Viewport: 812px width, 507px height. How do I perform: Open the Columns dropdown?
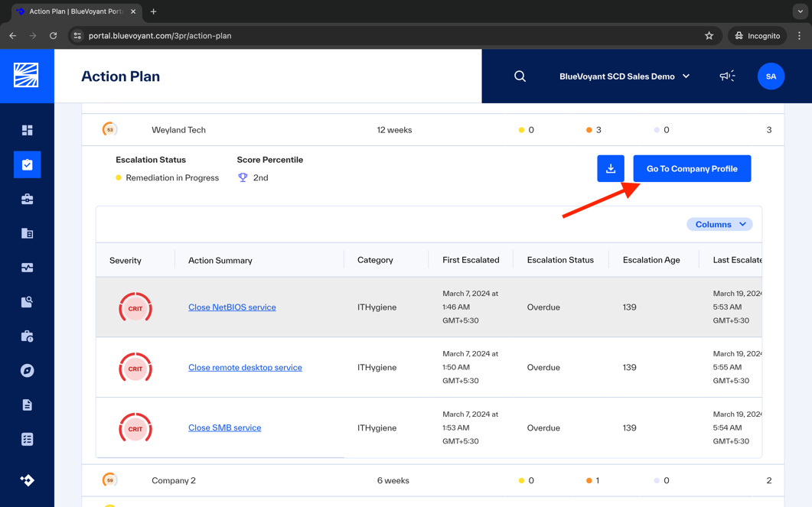pyautogui.click(x=719, y=225)
